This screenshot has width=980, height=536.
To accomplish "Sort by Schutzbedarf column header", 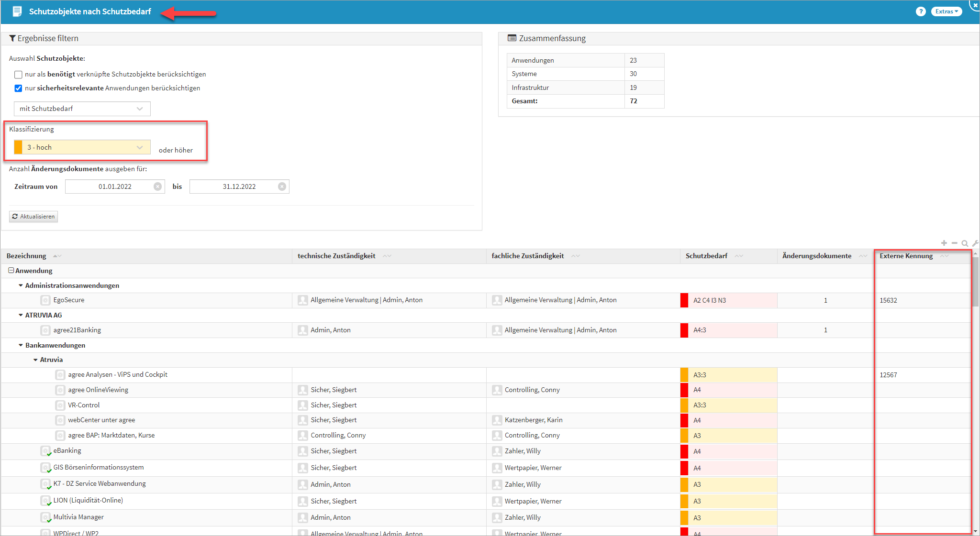I will pyautogui.click(x=706, y=256).
